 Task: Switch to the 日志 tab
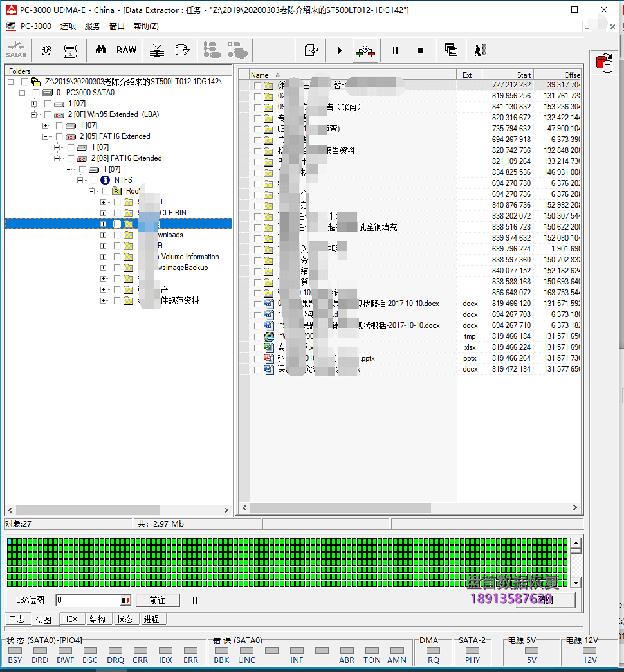click(17, 619)
